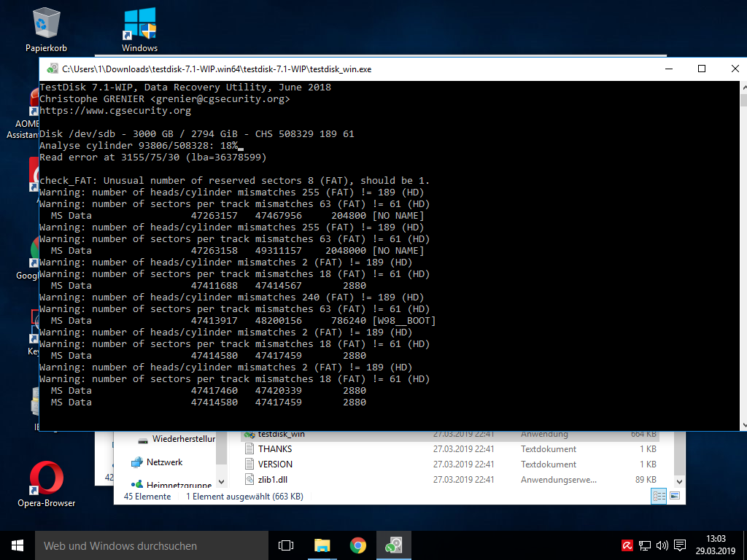Toggle the large thumbnails view in Explorer
The image size is (747, 560).
point(675,496)
